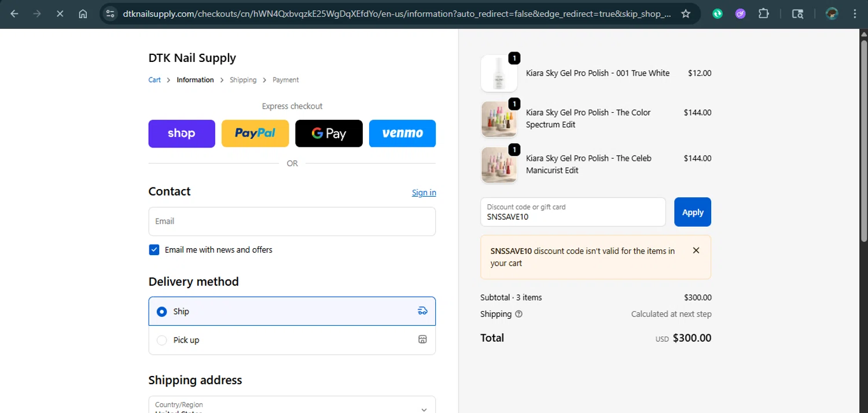This screenshot has width=868, height=413.
Task: Go back to Cart breadcrumb
Action: pos(155,80)
